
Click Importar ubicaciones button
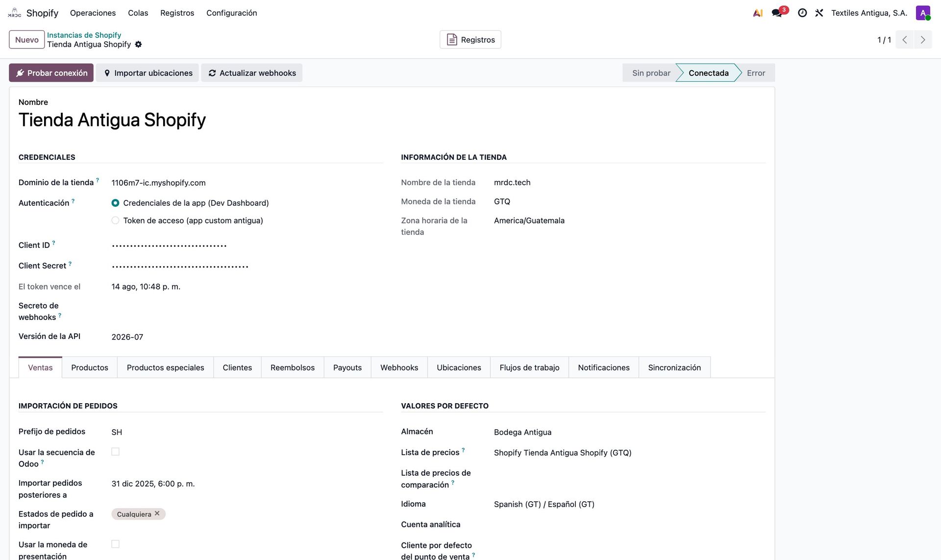click(x=148, y=73)
